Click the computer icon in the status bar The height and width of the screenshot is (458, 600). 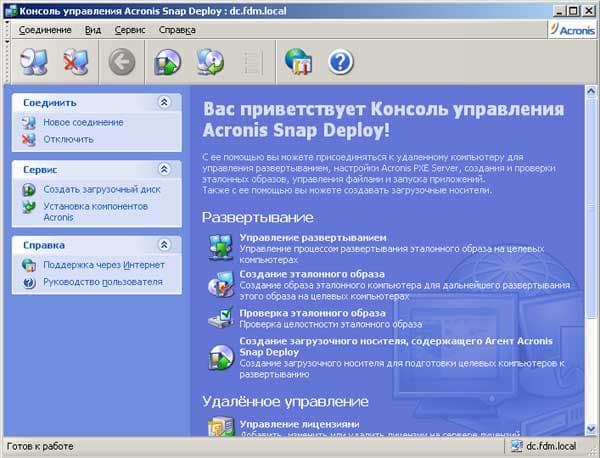click(517, 446)
